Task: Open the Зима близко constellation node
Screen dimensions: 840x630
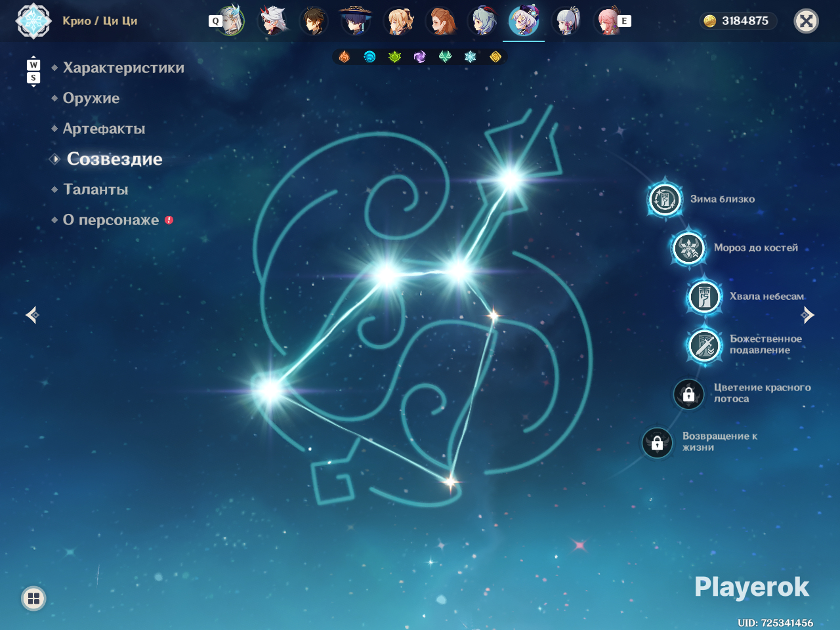Action: [665, 199]
